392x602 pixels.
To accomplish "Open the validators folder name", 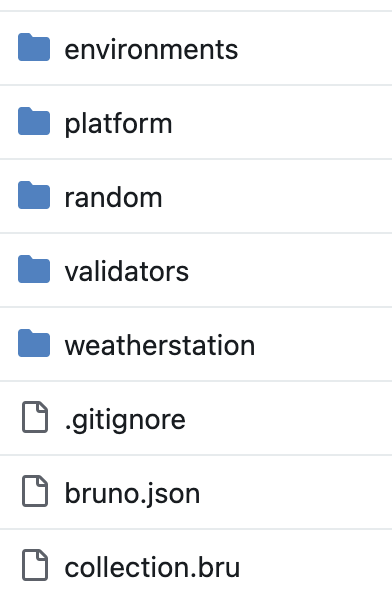I will click(x=127, y=271).
